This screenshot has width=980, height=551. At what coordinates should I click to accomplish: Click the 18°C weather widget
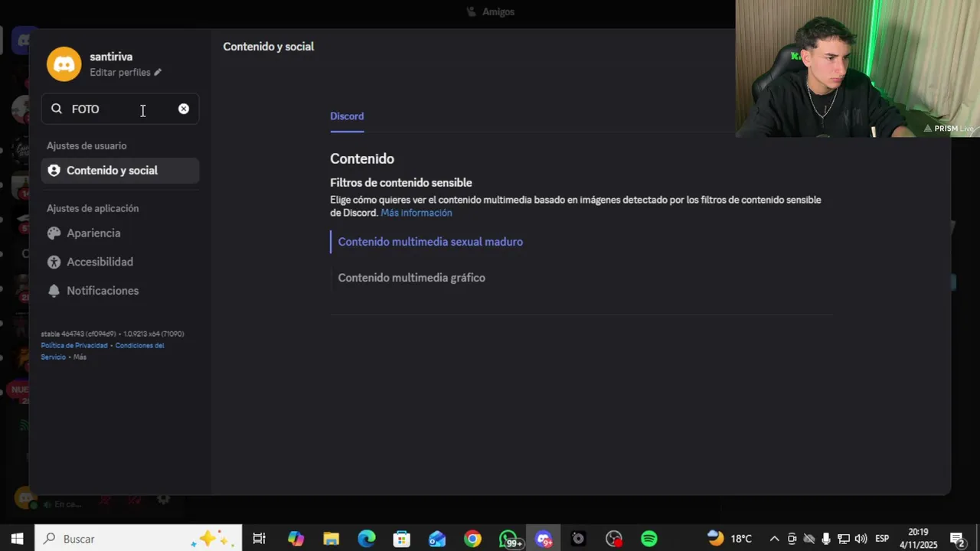[x=730, y=539]
